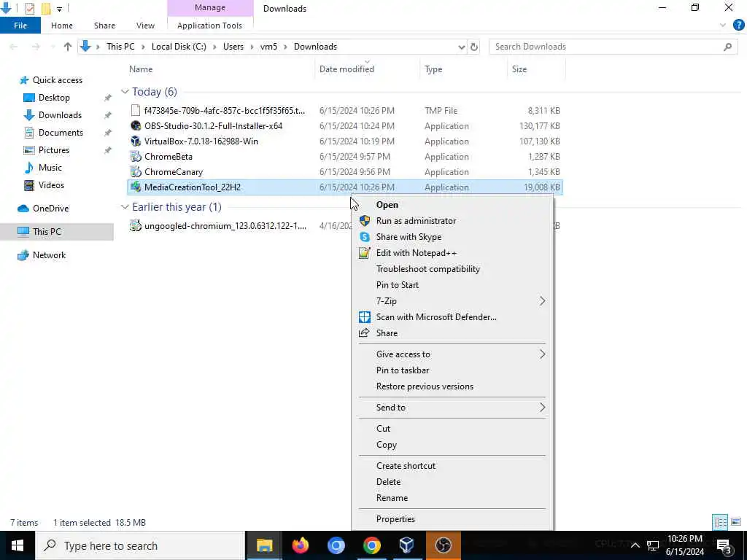Image resolution: width=747 pixels, height=560 pixels.
Task: Open OBS Studio from the taskbar
Action: pos(443,545)
